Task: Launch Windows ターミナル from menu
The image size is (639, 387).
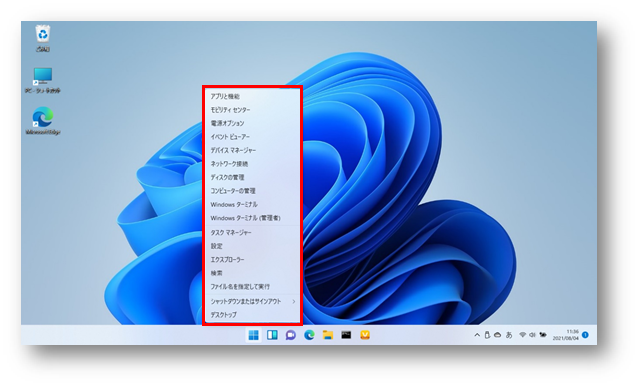Action: [x=252, y=204]
